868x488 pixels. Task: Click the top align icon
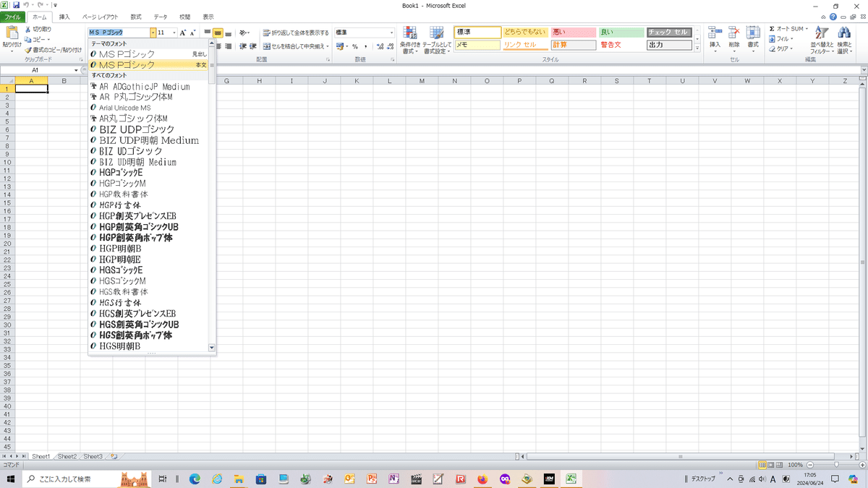[x=207, y=33]
